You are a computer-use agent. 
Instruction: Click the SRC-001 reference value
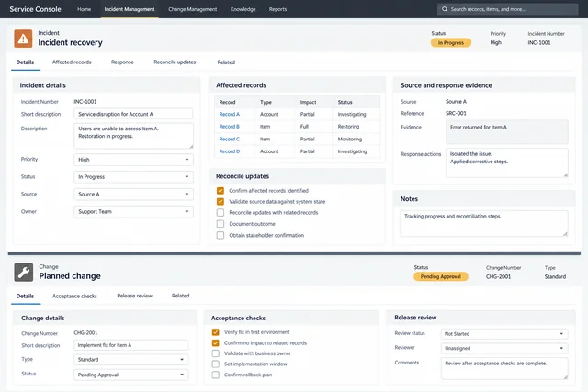click(456, 113)
